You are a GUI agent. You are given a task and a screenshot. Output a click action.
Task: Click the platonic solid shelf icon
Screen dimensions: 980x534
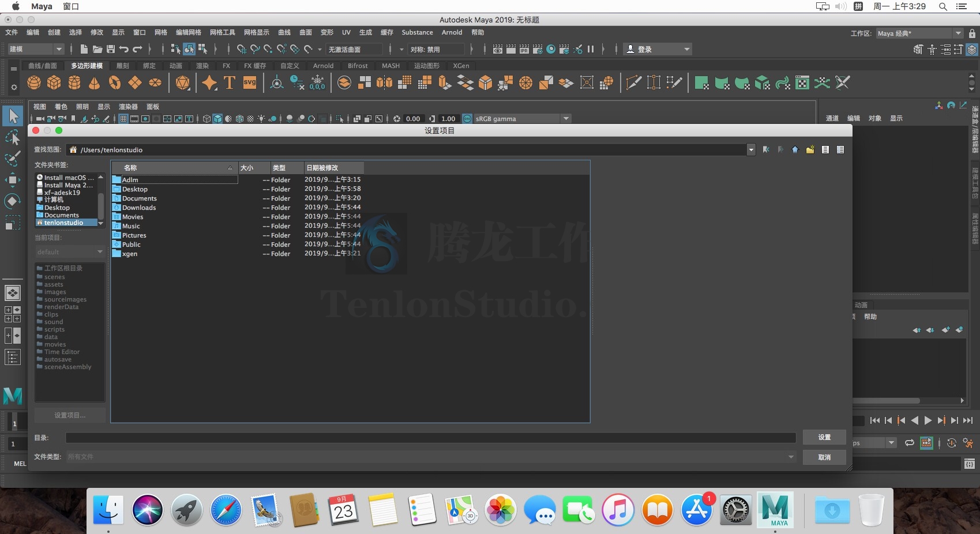(183, 83)
